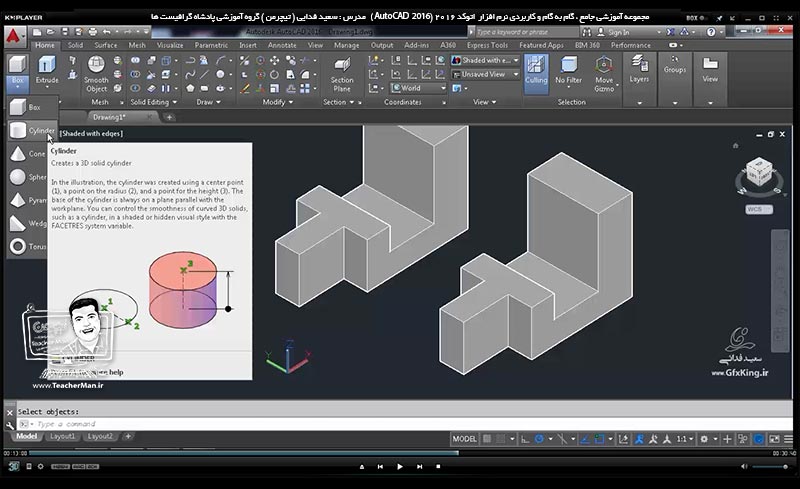The height and width of the screenshot is (489, 800).
Task: Click the keyword search box
Action: (527, 32)
